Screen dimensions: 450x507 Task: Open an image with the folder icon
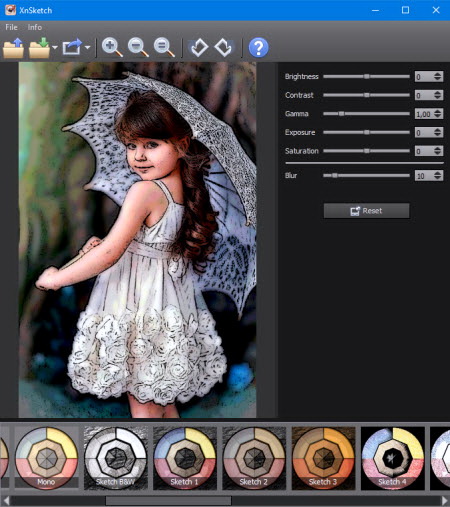(x=13, y=48)
